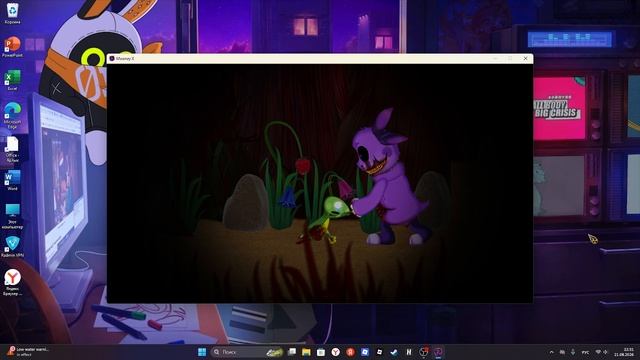Open the Recycle Bin desktop icon
This screenshot has height=360, width=640.
12,13
